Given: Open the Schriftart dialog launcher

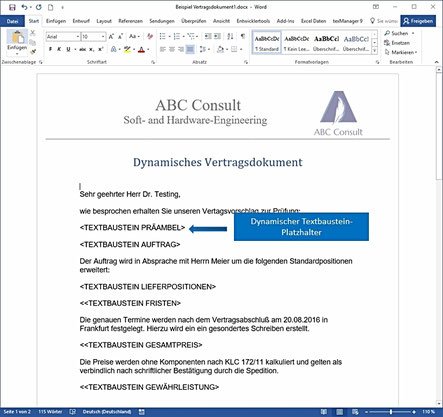Looking at the screenshot, I should click(x=153, y=62).
